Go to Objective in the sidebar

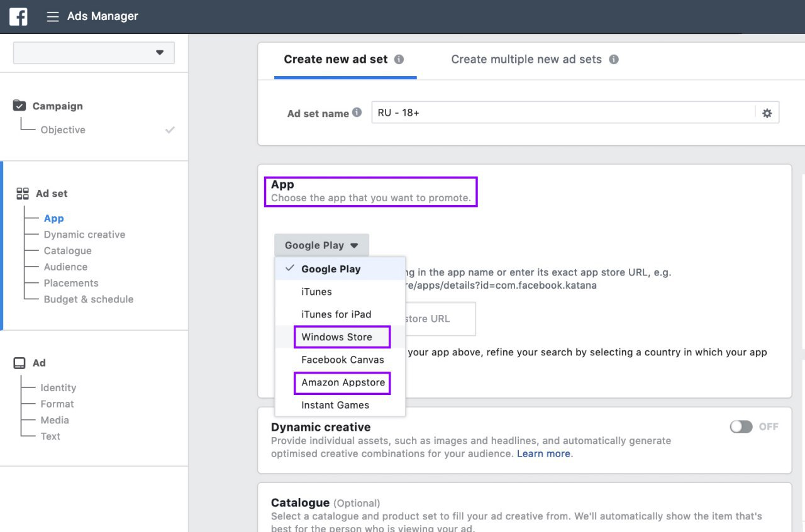pos(63,130)
